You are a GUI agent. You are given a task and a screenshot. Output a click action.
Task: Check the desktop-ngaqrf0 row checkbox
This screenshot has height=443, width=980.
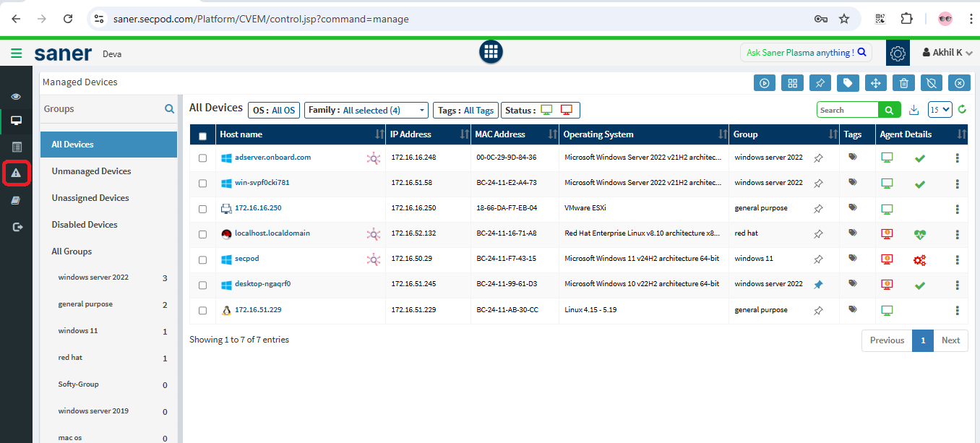tap(202, 285)
